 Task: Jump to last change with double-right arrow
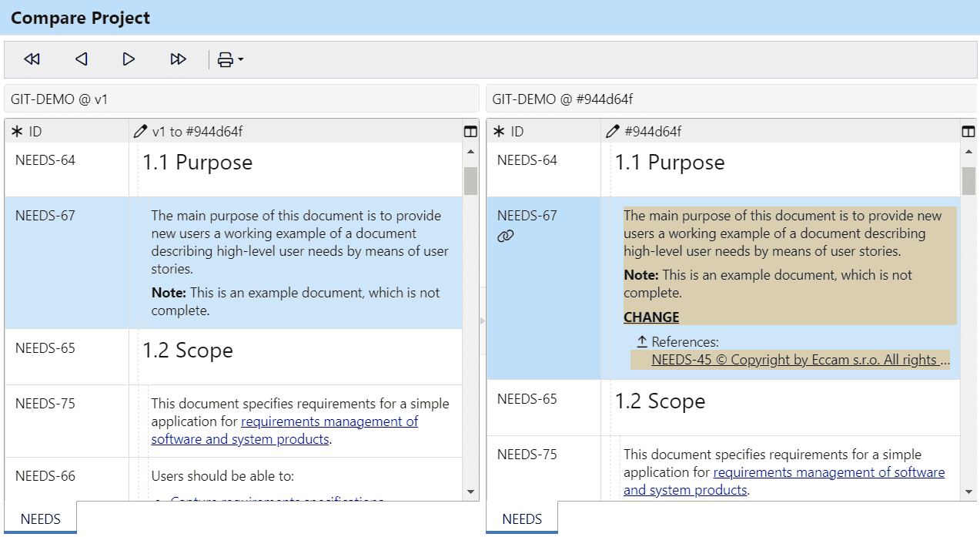pos(178,59)
